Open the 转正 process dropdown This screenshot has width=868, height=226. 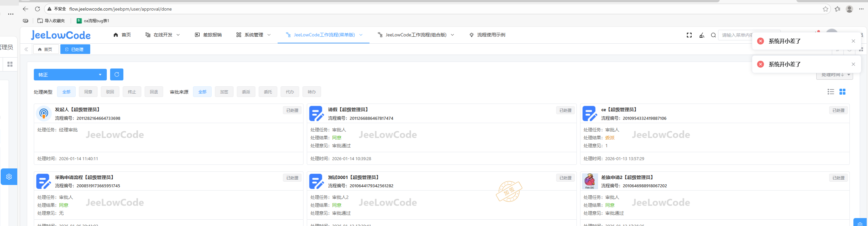[x=70, y=75]
